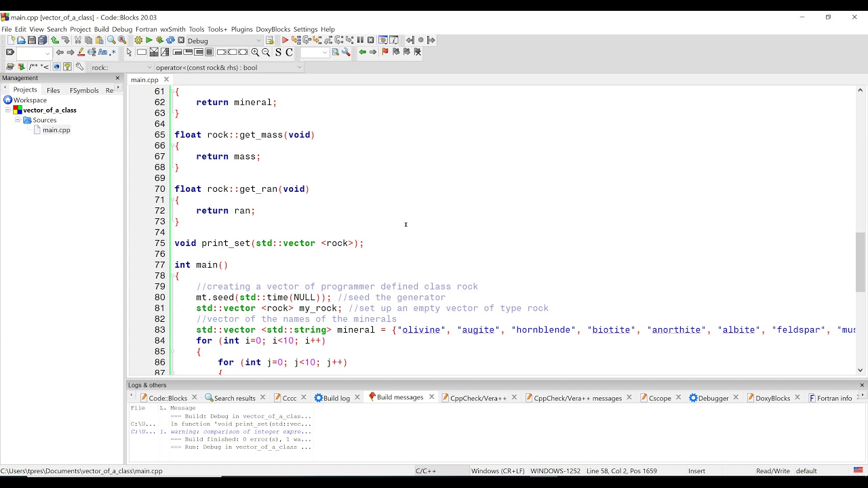Stop the debugger icon
This screenshot has width=868, height=488.
pos(371,40)
